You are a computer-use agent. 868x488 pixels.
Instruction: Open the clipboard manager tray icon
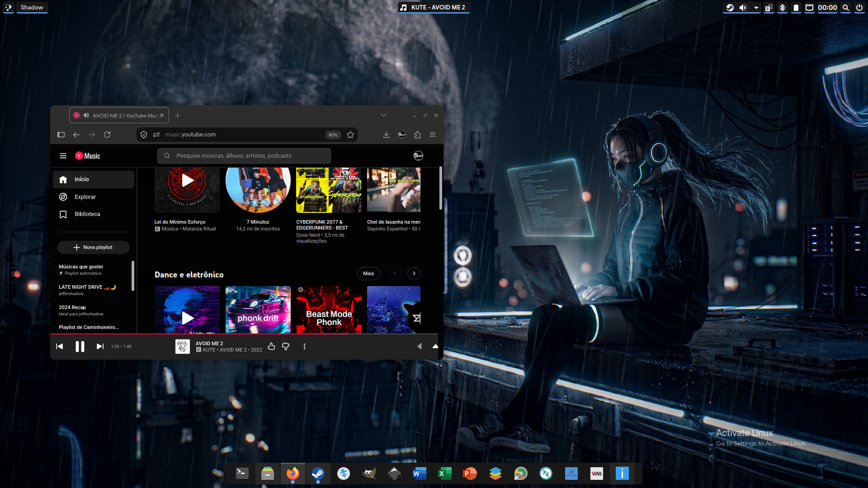click(769, 7)
